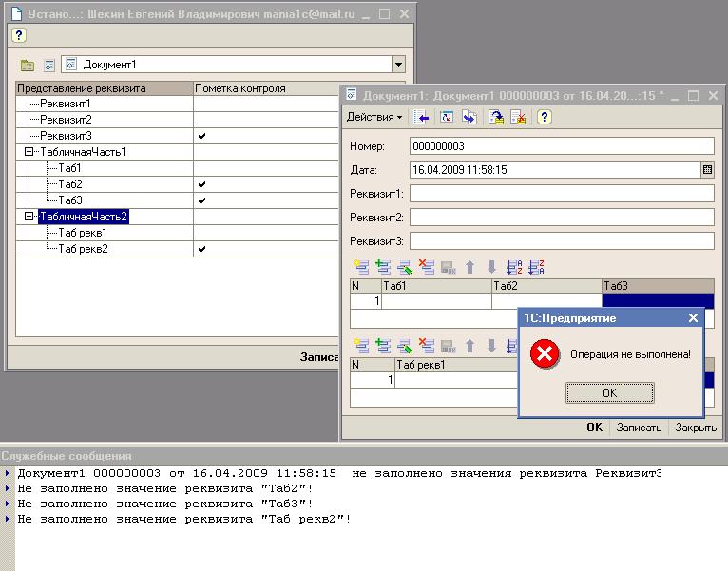Collapse the ТабличнаяЧасть2 tree node

(x=29, y=217)
